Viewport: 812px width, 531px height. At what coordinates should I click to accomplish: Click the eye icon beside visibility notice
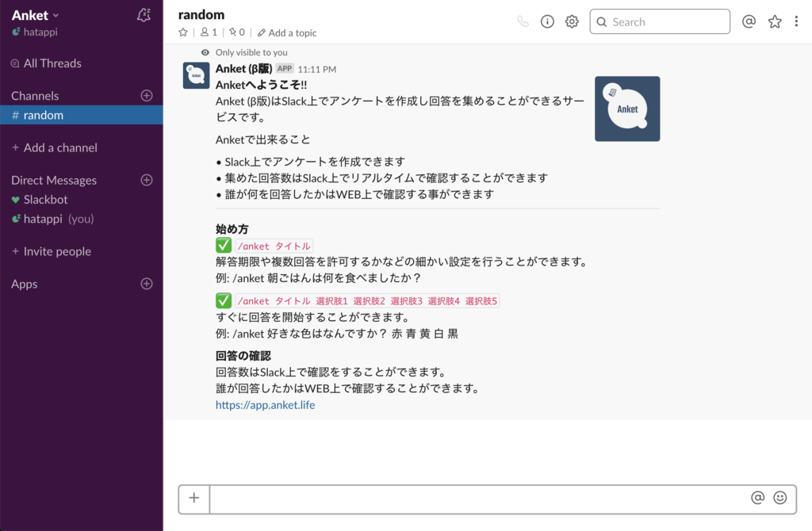coord(205,52)
